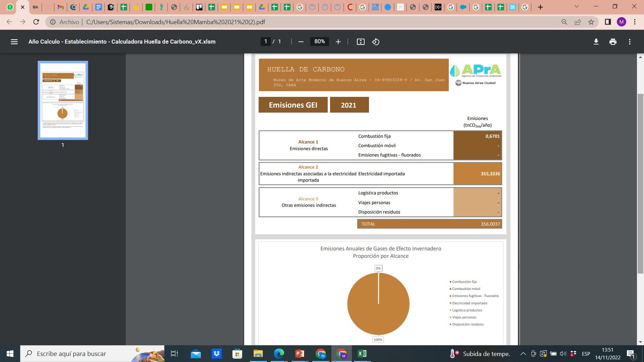Toggle the PDF sidebar menu icon
This screenshot has width=644, height=362.
[x=14, y=42]
